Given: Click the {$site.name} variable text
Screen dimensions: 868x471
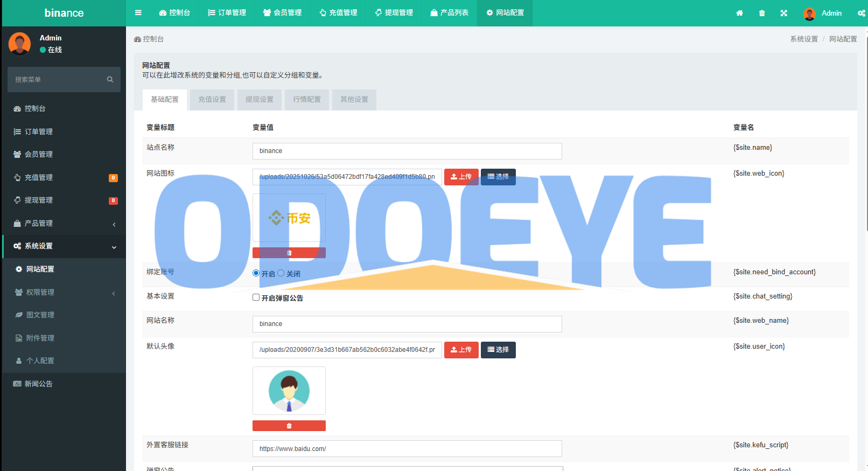Looking at the screenshot, I should point(753,147).
